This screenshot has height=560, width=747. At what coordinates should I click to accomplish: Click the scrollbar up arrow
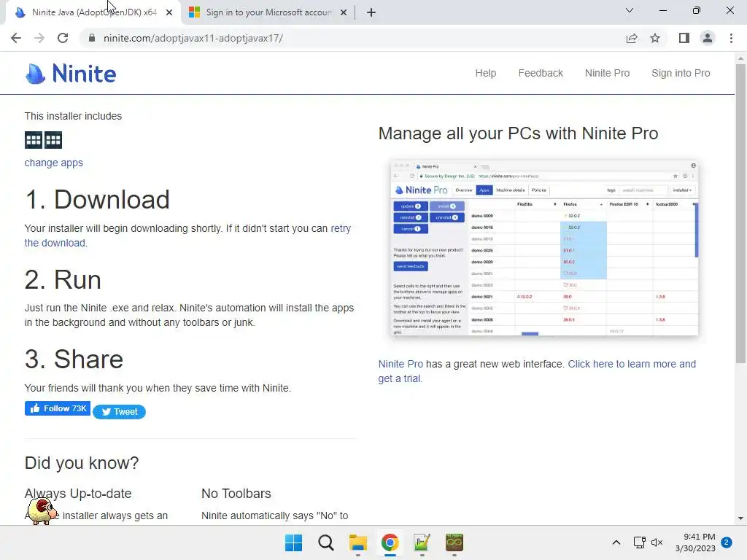click(740, 58)
